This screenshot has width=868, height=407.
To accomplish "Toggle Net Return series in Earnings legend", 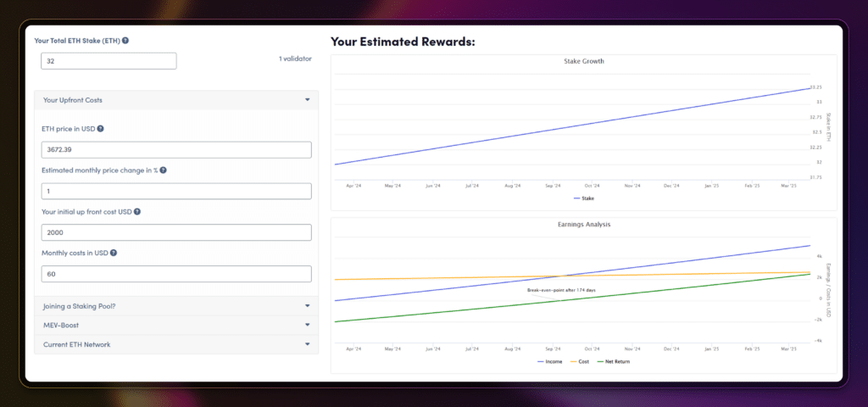I will click(614, 361).
